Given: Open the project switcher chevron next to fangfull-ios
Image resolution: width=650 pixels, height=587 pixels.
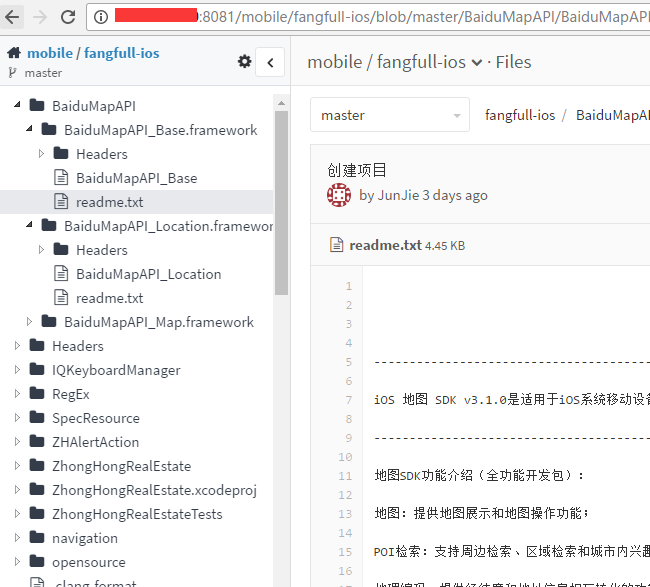Looking at the screenshot, I should [x=477, y=63].
